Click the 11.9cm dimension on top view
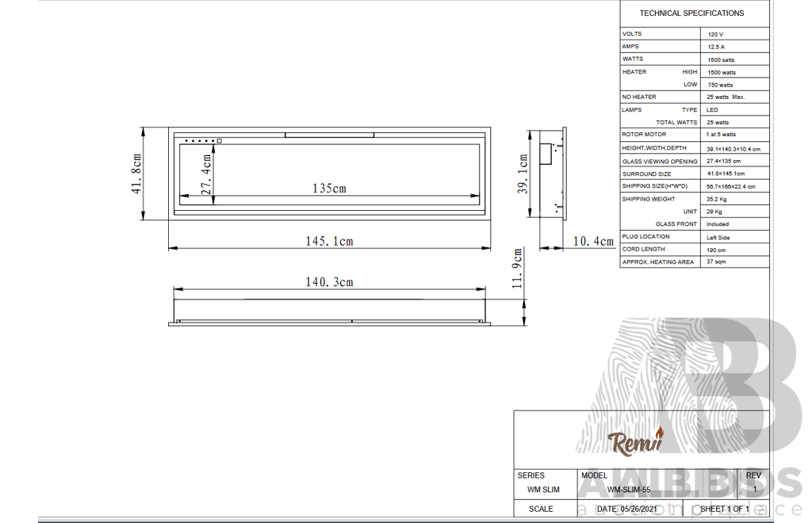 (517, 269)
